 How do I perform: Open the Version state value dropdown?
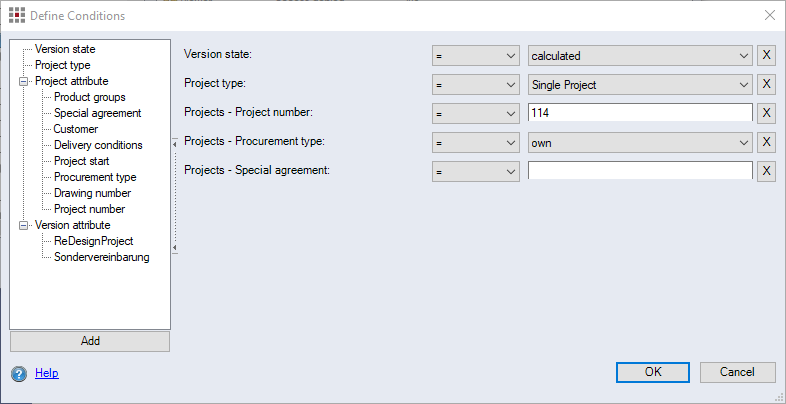tap(742, 56)
